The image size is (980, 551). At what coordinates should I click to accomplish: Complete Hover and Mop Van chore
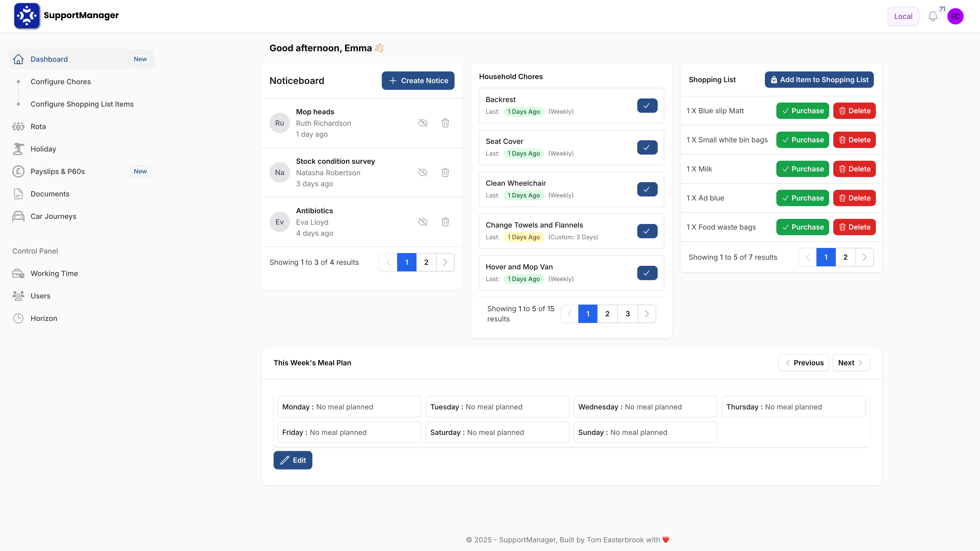pos(647,273)
